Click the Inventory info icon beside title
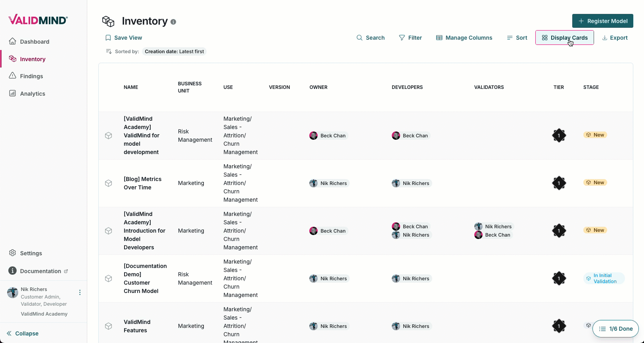 (x=173, y=22)
